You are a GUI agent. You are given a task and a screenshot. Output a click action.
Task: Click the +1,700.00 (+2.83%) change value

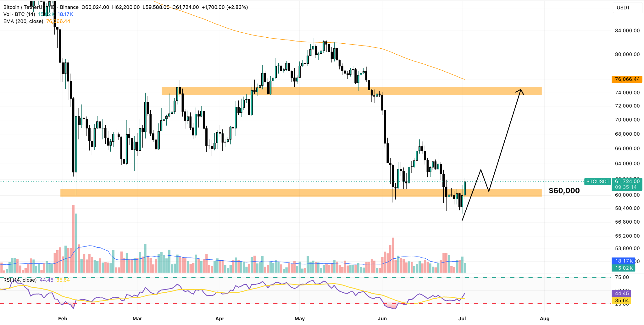point(225,7)
